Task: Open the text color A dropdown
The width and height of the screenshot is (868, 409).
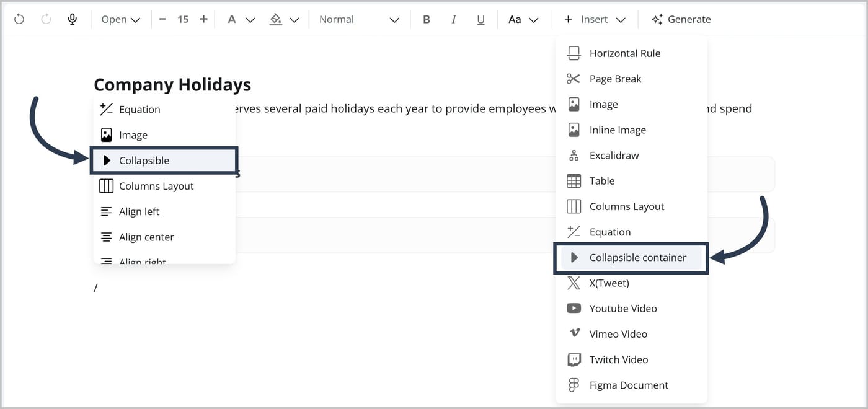Action: click(241, 19)
